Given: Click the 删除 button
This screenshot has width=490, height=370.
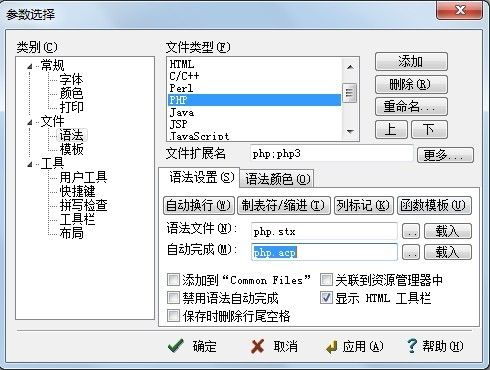Looking at the screenshot, I should (x=411, y=84).
